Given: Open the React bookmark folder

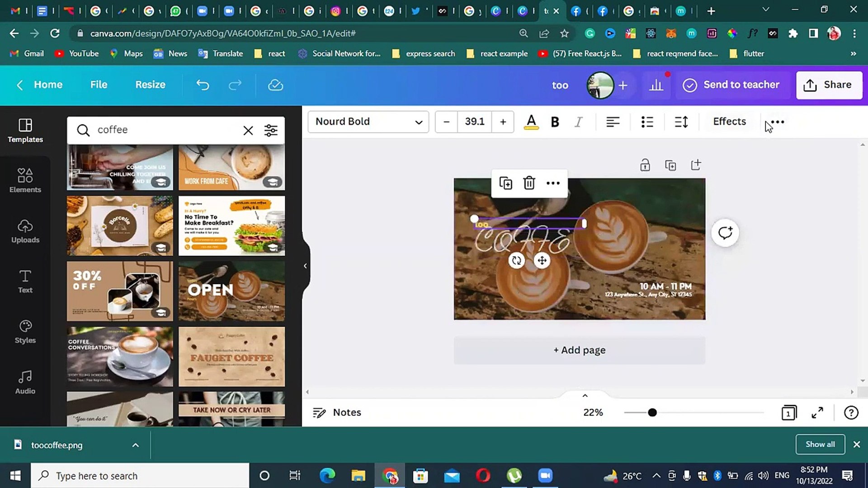Looking at the screenshot, I should coord(270,53).
